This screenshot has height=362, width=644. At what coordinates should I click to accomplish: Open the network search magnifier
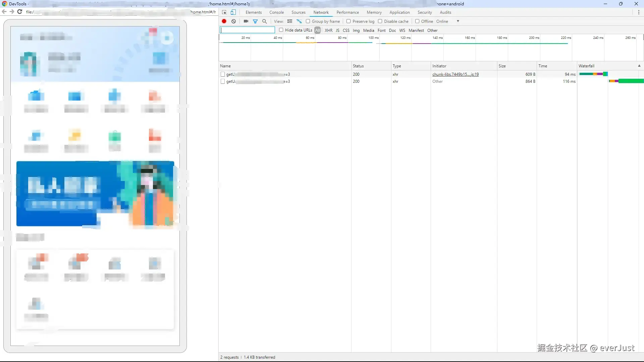[x=265, y=21]
